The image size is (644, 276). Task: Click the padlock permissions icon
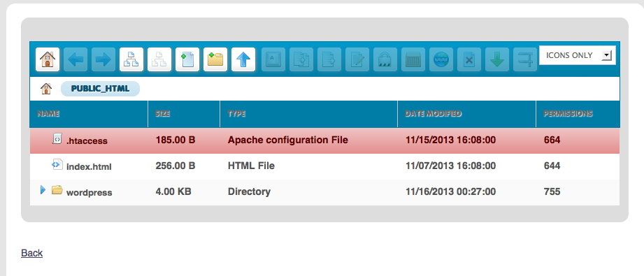tap(385, 59)
